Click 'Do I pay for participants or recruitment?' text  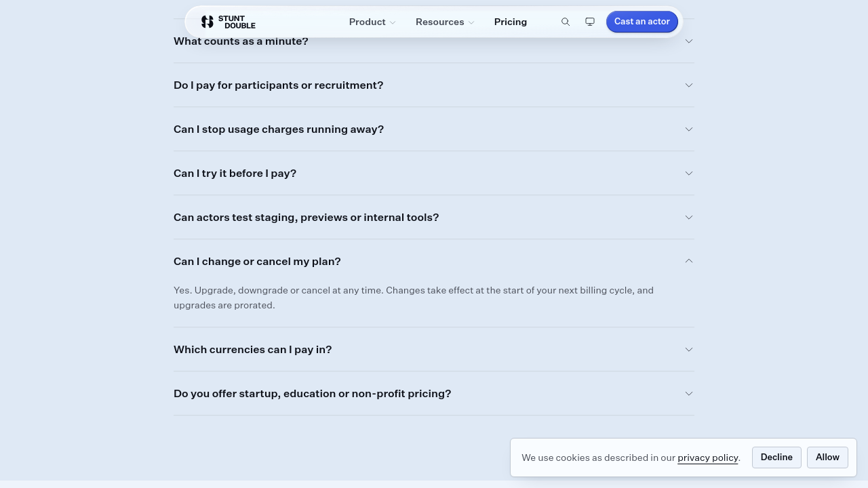278,85
